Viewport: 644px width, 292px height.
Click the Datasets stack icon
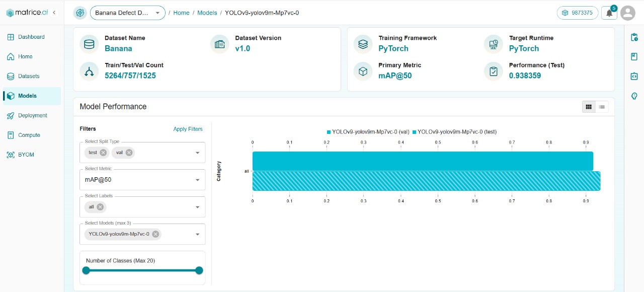[11, 76]
